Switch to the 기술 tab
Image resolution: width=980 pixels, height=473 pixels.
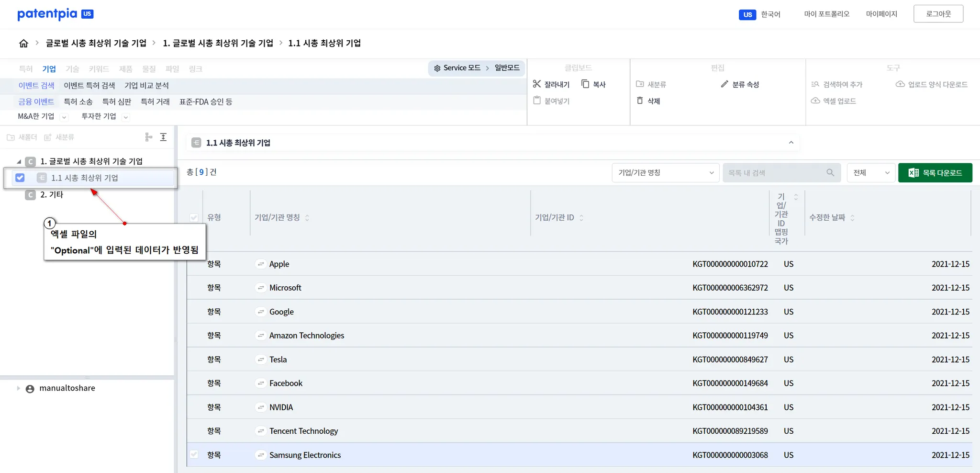tap(72, 69)
